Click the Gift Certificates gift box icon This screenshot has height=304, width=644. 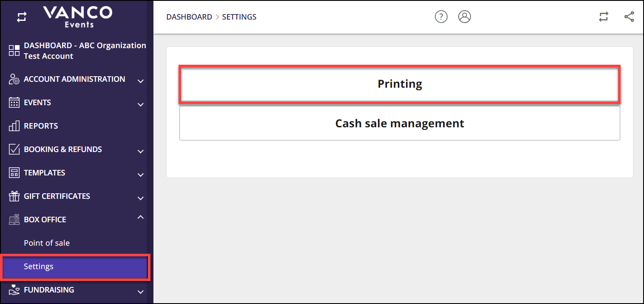[14, 196]
